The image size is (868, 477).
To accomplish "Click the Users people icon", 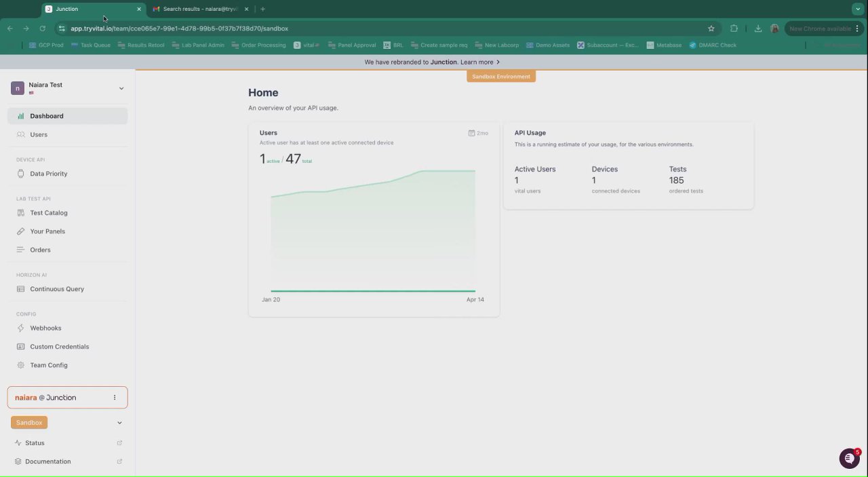I will click(20, 134).
